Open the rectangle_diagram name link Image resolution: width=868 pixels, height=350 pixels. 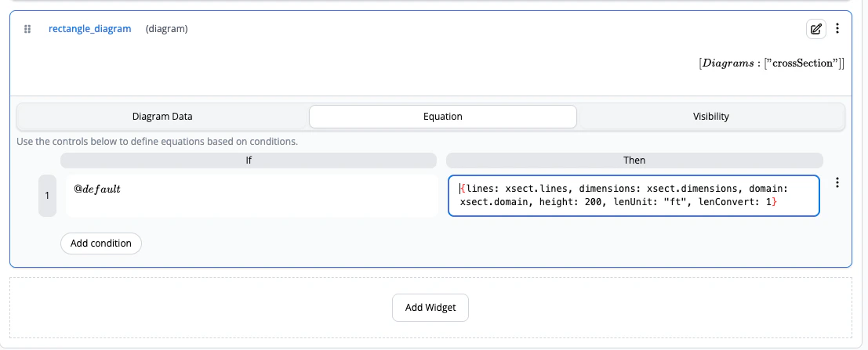point(89,29)
